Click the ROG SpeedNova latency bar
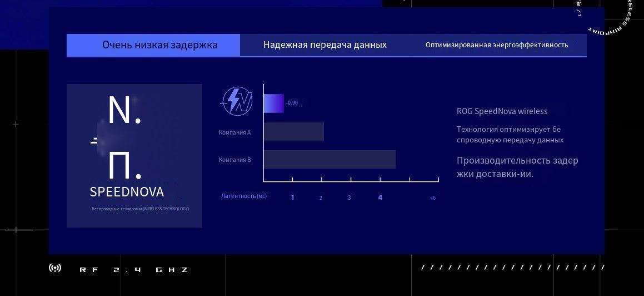The width and height of the screenshot is (644, 296). [x=273, y=103]
